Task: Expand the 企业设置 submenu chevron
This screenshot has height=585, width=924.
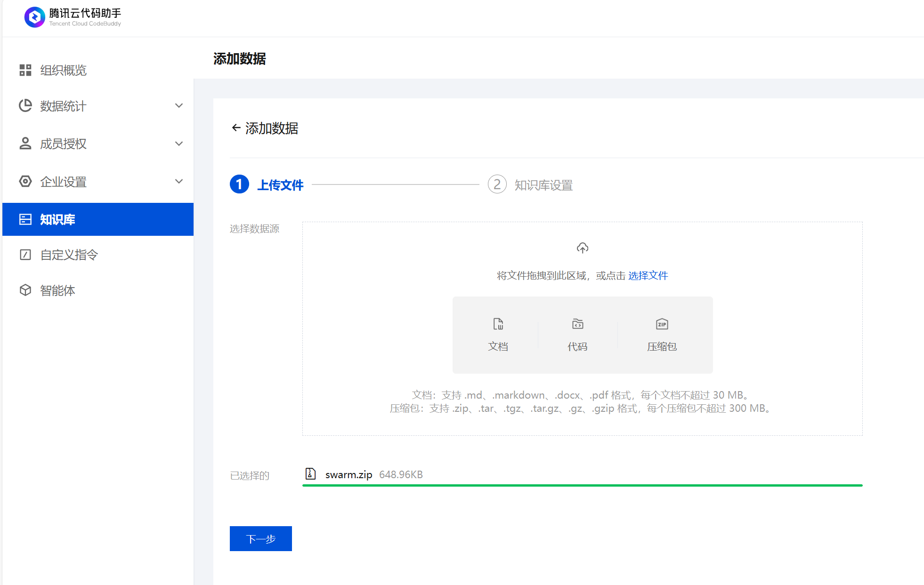Action: click(x=179, y=182)
